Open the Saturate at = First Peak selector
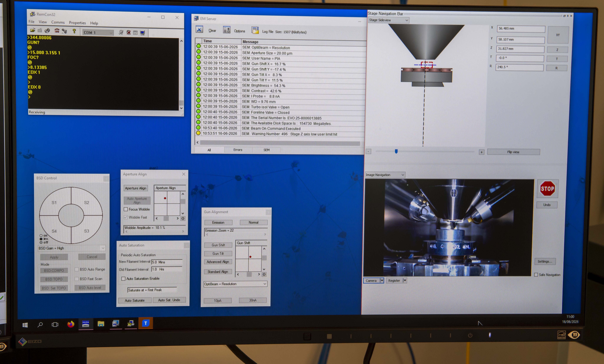Image resolution: width=604 pixels, height=364 pixels. [x=152, y=290]
